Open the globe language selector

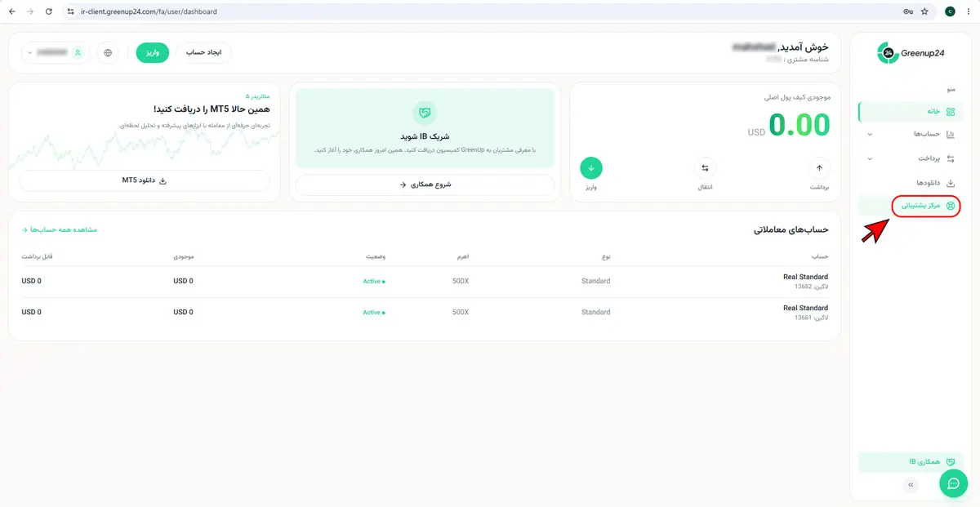click(108, 52)
